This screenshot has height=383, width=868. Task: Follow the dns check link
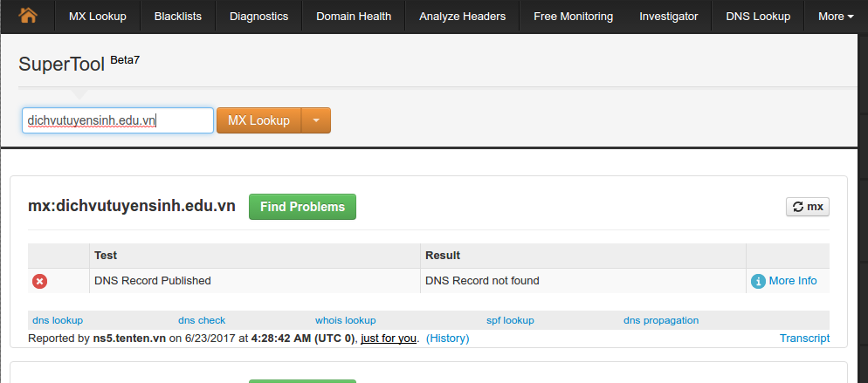pyautogui.click(x=202, y=320)
